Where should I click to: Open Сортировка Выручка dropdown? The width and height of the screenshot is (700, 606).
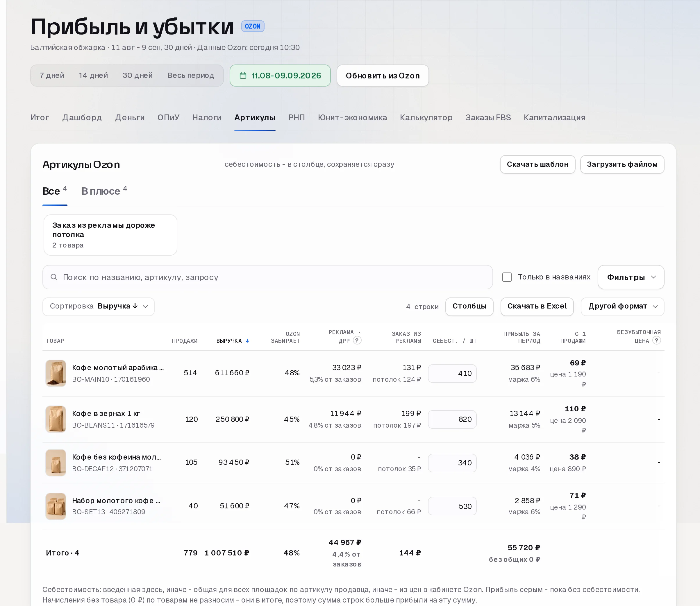tap(99, 306)
